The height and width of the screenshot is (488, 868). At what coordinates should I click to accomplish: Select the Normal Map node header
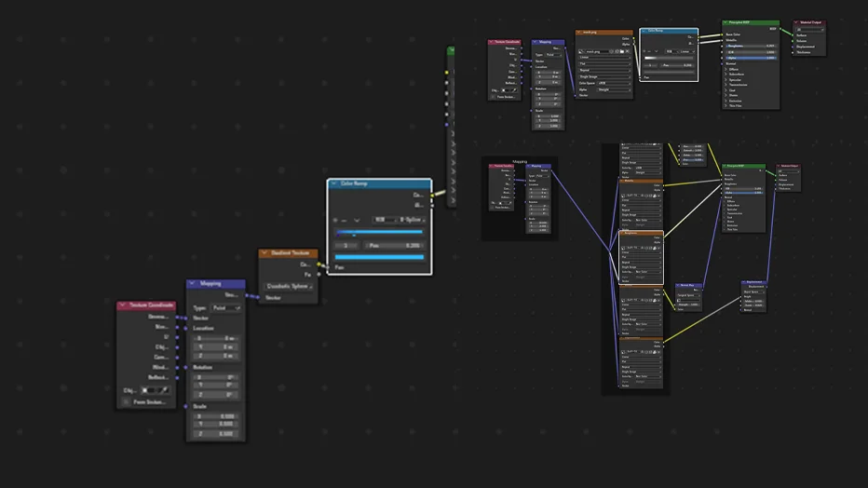[688, 286]
